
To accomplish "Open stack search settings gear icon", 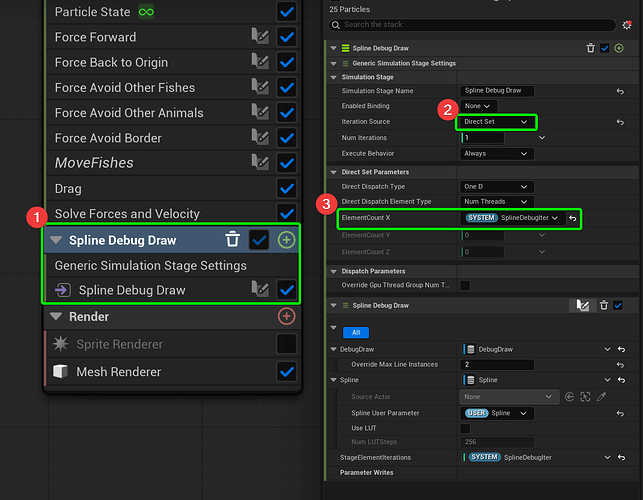I will [627, 25].
